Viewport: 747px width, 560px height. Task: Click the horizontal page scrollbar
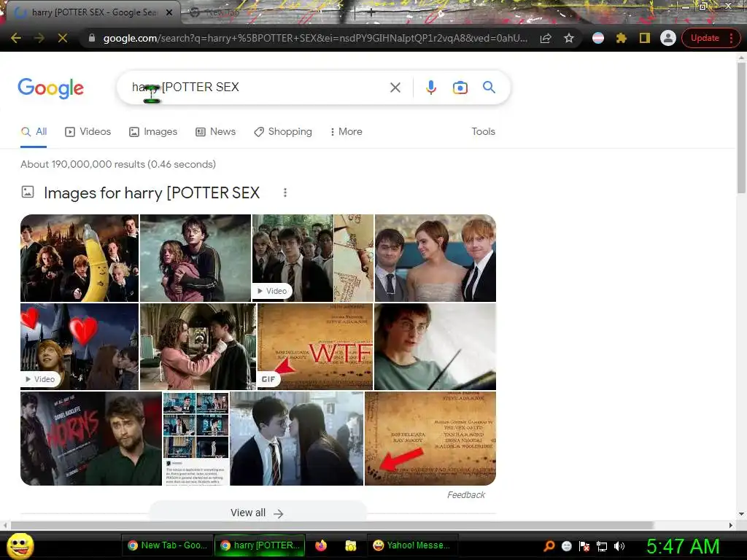pos(332,525)
